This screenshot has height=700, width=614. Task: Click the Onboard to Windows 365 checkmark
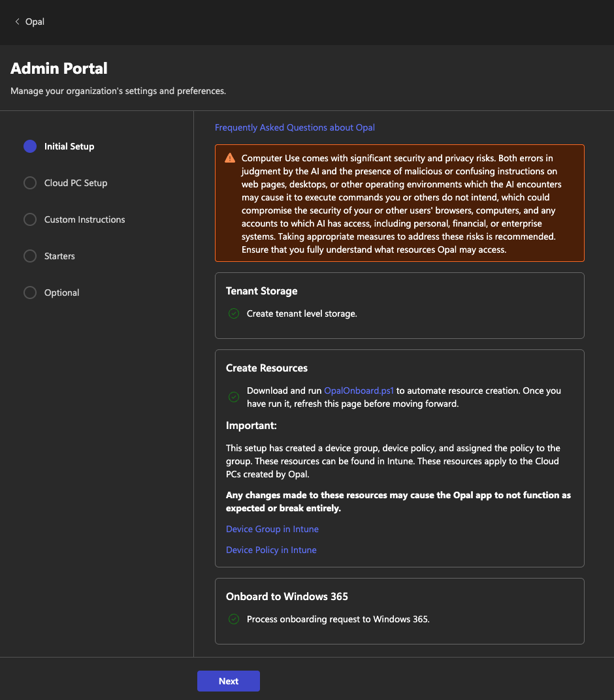point(234,619)
